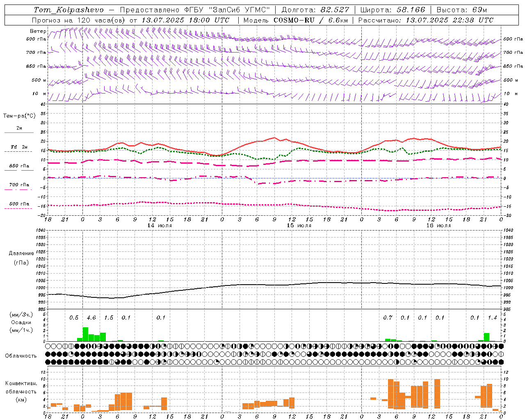Click the Конвективн. convective cloud label

(21, 383)
